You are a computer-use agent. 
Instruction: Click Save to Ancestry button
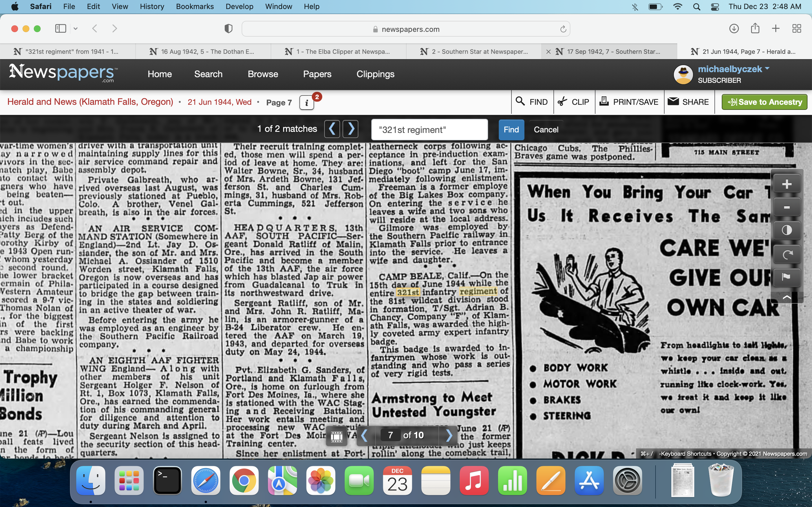[x=764, y=102]
